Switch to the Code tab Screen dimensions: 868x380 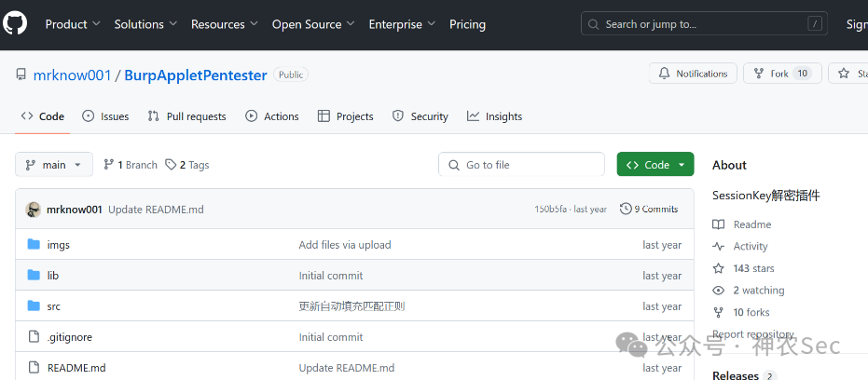click(x=43, y=116)
